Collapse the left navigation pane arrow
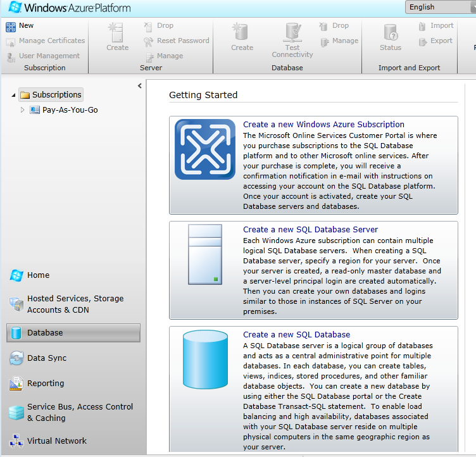Image resolution: width=476 pixels, height=457 pixels. pos(140,86)
